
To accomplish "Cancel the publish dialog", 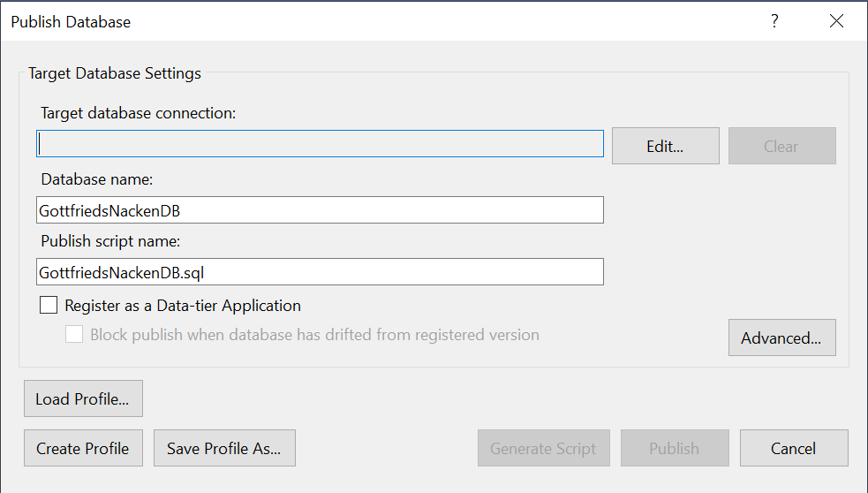I will click(793, 449).
